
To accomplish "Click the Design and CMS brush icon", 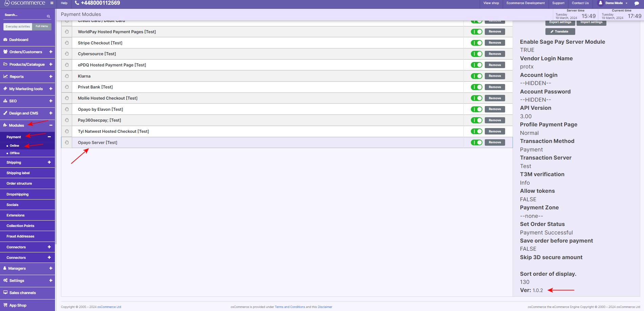I will pos(5,113).
